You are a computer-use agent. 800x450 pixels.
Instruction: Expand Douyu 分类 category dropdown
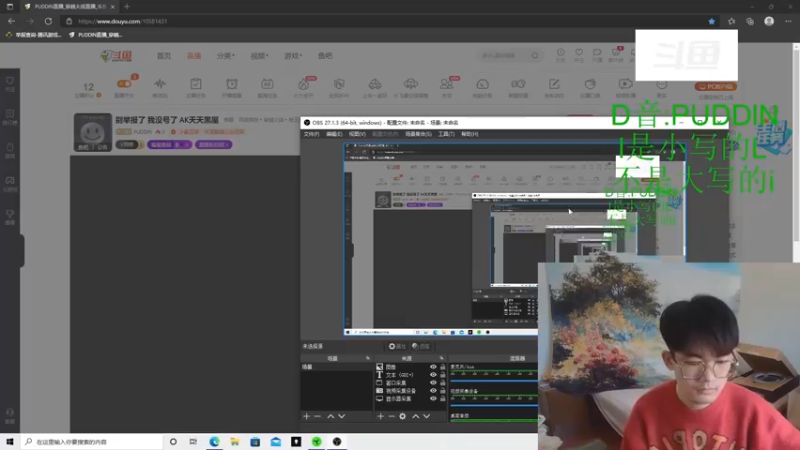point(226,56)
